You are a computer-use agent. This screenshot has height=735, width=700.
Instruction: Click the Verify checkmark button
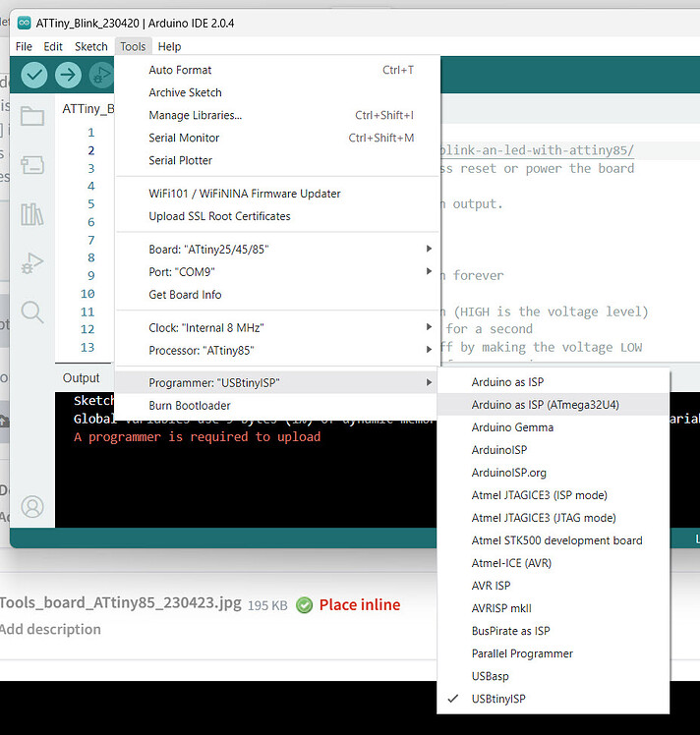coord(34,75)
